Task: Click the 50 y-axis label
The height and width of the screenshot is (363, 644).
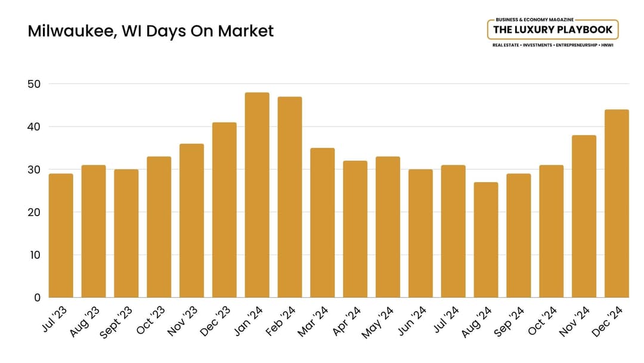Action: pos(34,84)
